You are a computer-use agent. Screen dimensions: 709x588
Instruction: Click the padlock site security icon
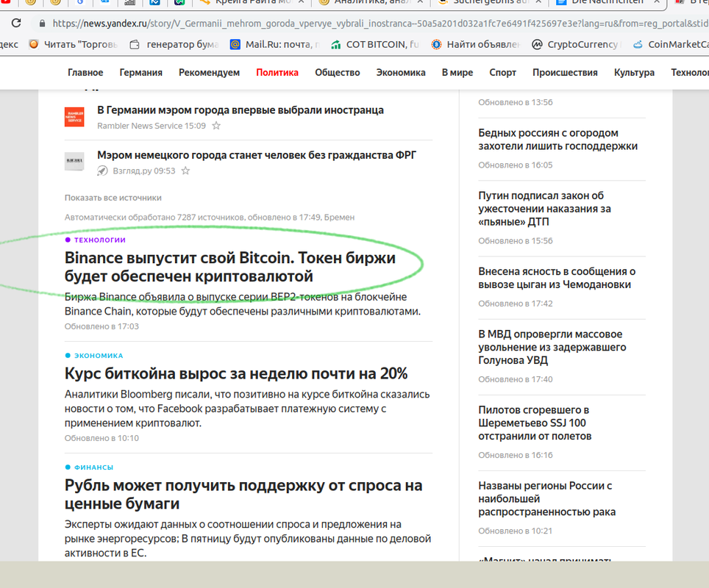(42, 24)
